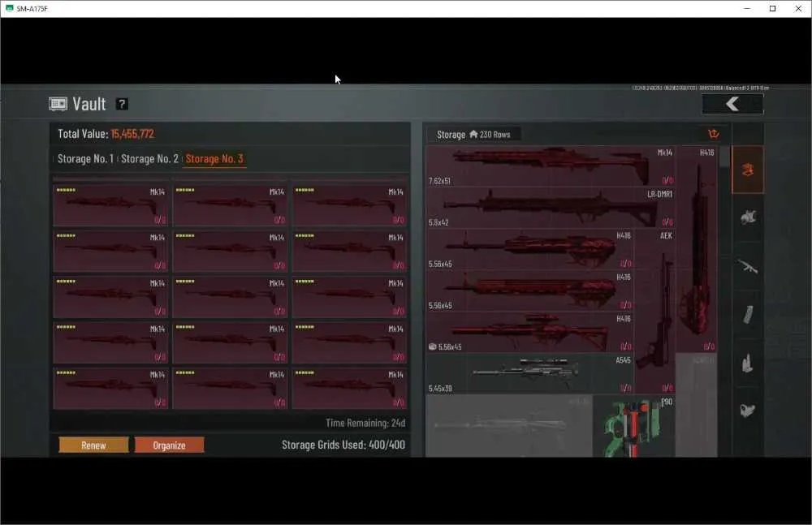
Task: Filter storage by the bottom sight-attachment icon
Action: tap(748, 411)
